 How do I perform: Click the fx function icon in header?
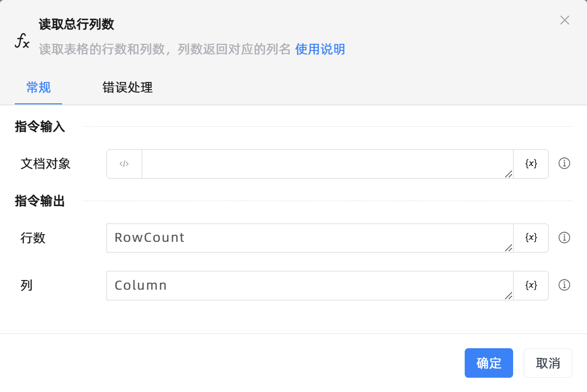click(x=22, y=41)
